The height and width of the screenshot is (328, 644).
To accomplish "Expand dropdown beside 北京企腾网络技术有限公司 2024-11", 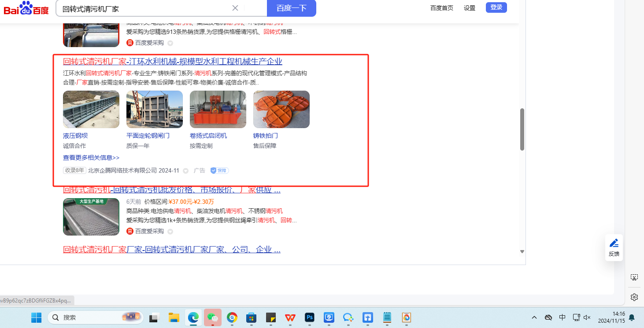I will pyautogui.click(x=186, y=171).
